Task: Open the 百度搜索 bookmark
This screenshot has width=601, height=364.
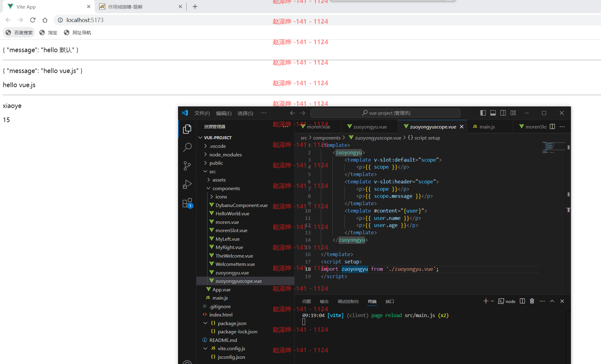Action: click(x=19, y=33)
